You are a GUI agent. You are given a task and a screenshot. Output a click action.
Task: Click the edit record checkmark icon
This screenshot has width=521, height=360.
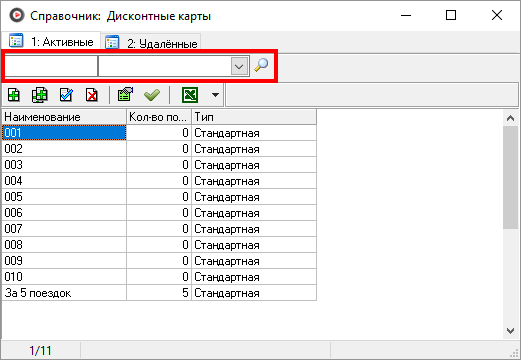[x=66, y=95]
